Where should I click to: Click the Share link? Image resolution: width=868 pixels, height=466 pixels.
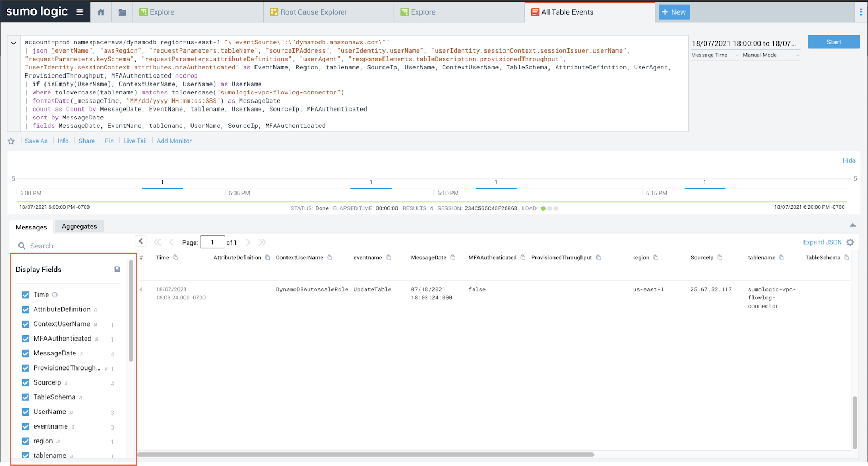(x=87, y=141)
